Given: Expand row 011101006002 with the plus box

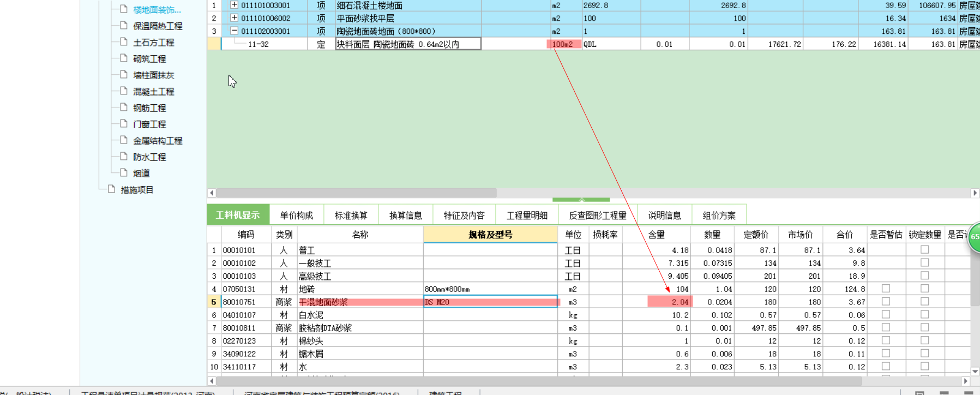Looking at the screenshot, I should [x=234, y=18].
